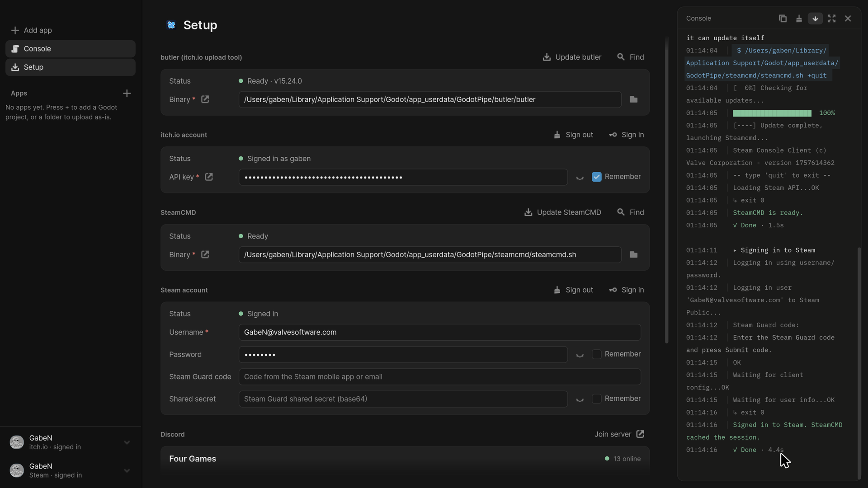
Task: Reveal Steam password with eye icon
Action: pyautogui.click(x=580, y=355)
